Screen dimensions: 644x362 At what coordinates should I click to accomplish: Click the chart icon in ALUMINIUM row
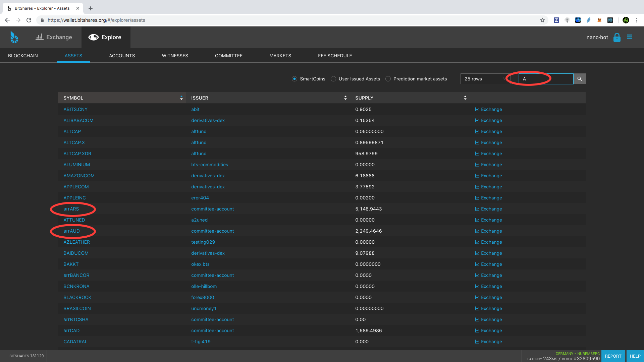477,165
